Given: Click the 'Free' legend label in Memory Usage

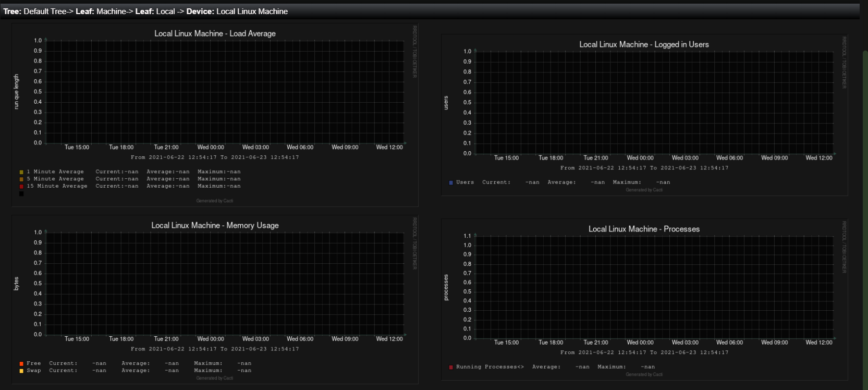Looking at the screenshot, I should (x=34, y=363).
